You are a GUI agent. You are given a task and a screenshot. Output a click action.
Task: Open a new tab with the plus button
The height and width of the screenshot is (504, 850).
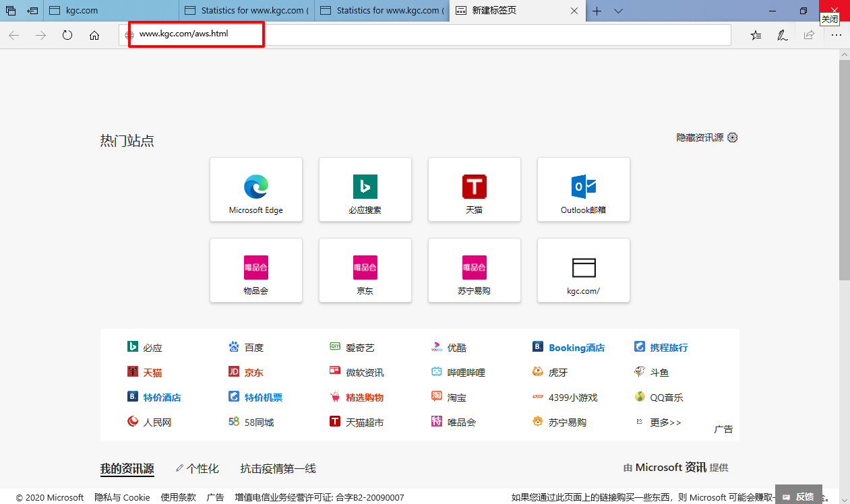point(597,11)
